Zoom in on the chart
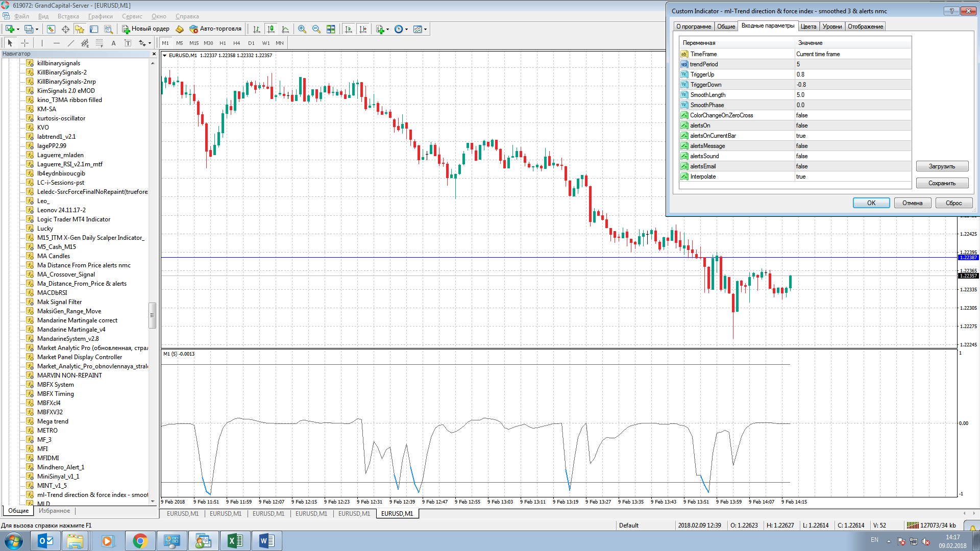The image size is (980, 551). click(302, 29)
